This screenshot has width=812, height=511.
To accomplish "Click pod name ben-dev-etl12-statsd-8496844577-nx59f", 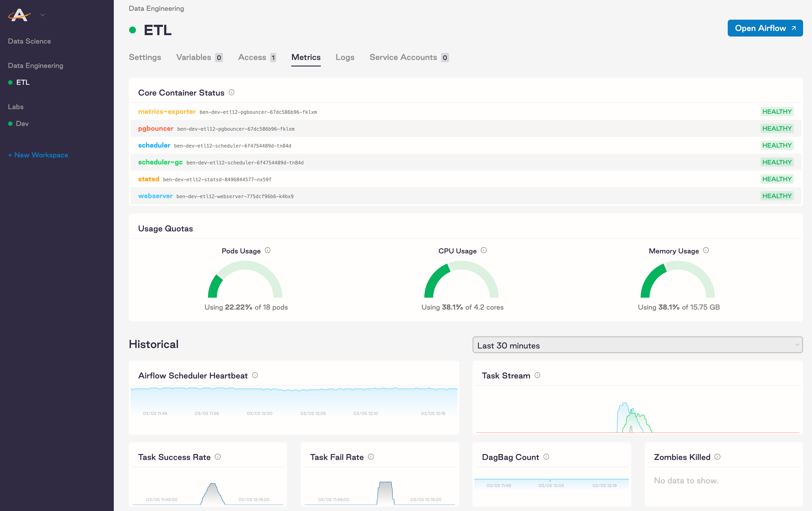I will (x=217, y=179).
